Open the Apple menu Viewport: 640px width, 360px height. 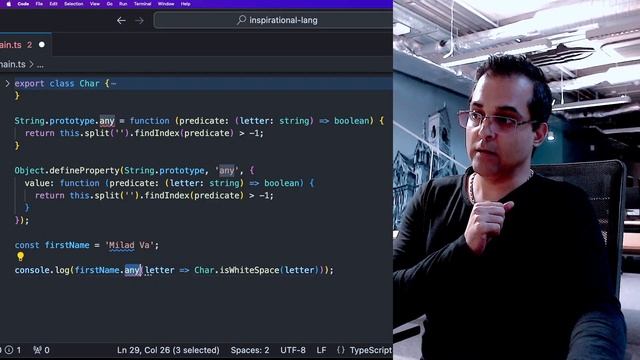9,4
